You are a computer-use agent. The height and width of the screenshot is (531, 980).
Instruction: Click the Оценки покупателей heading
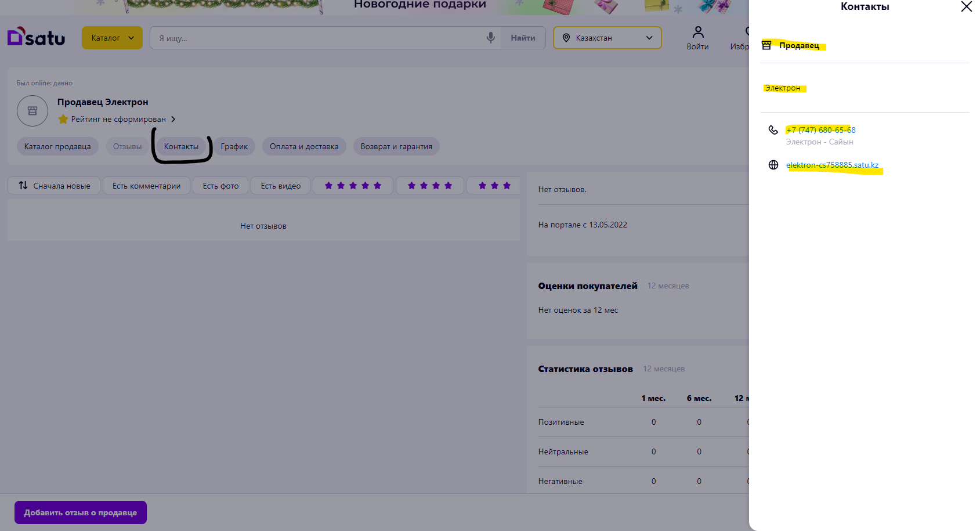click(588, 286)
